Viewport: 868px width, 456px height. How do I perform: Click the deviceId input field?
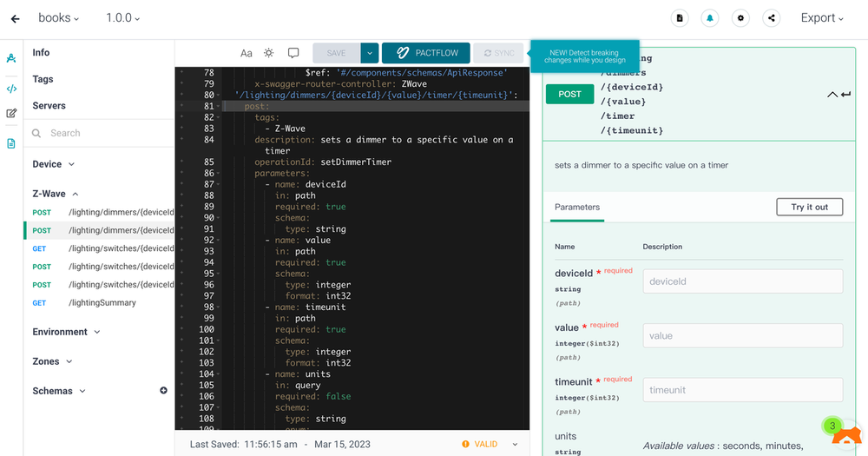[742, 281]
